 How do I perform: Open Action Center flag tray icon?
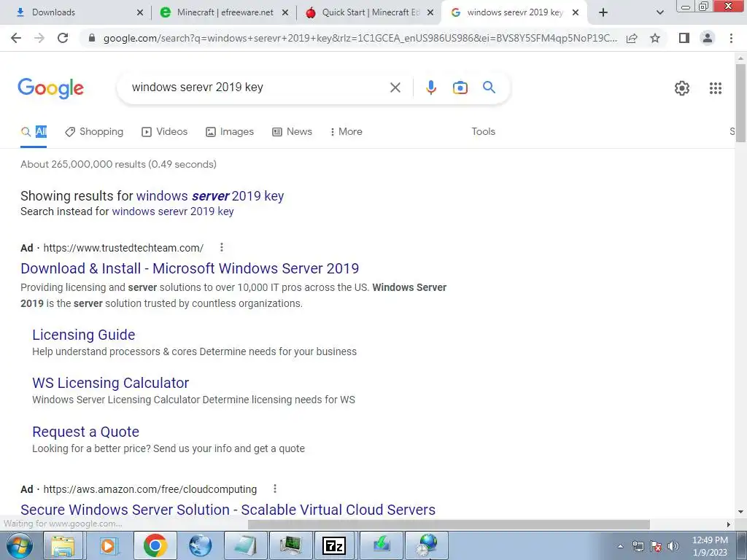[x=656, y=546]
